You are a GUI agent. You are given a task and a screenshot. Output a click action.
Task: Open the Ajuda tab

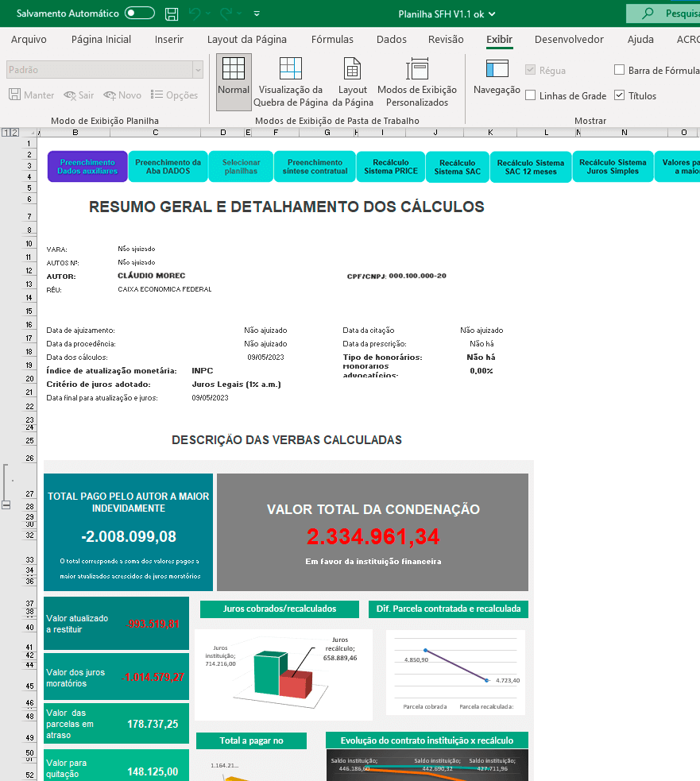pyautogui.click(x=640, y=40)
